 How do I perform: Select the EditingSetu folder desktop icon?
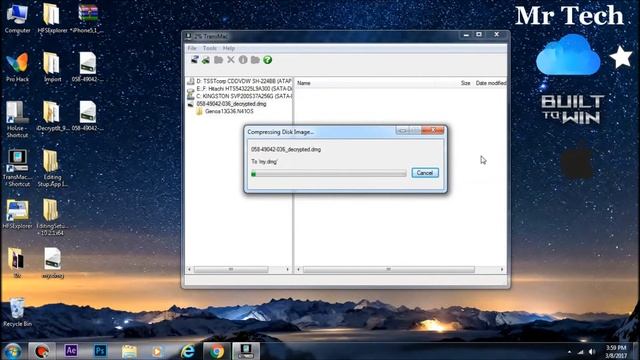click(52, 217)
